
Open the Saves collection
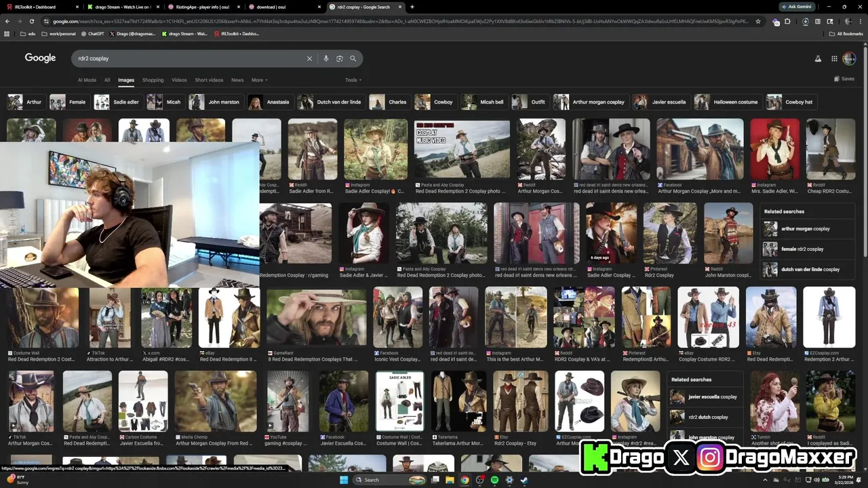point(844,79)
